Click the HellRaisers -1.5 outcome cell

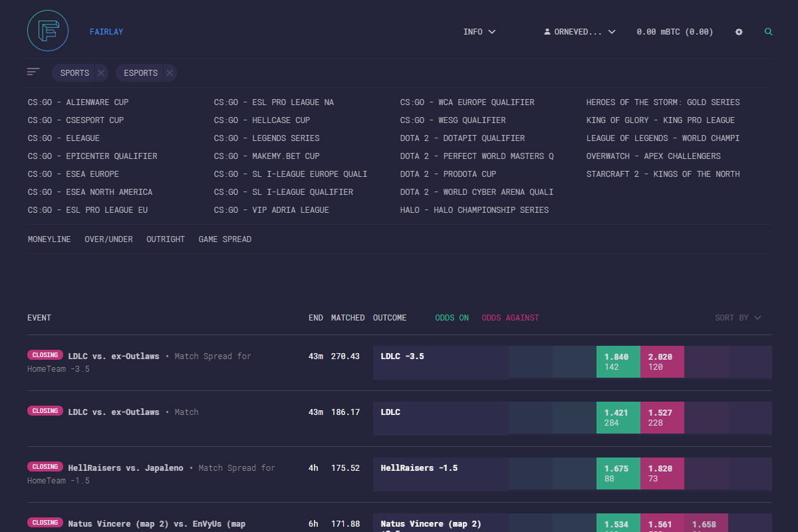441,474
